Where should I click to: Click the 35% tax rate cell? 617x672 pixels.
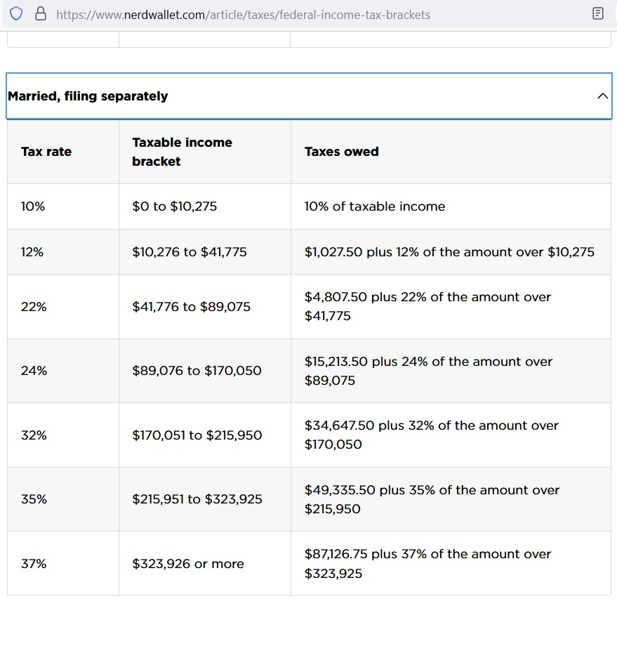click(x=34, y=499)
